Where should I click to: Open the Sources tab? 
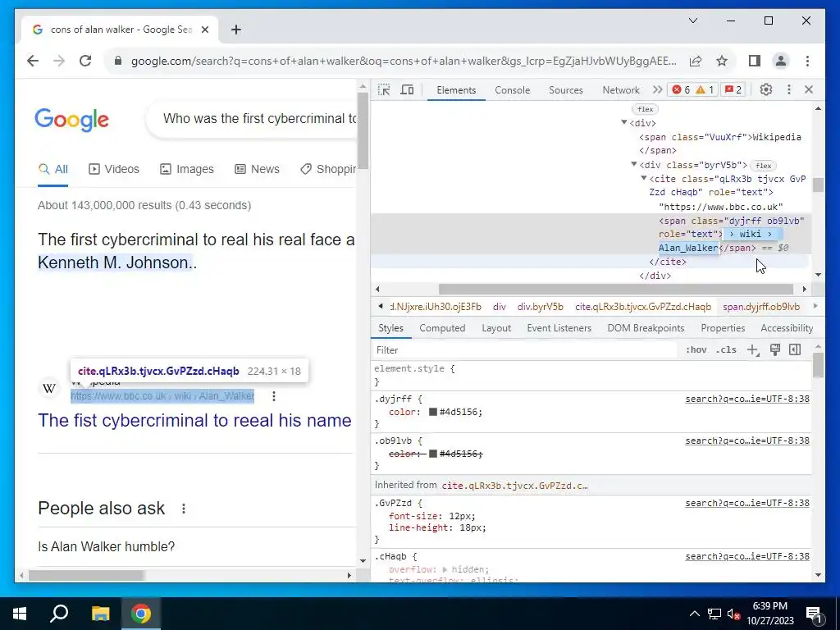[566, 90]
